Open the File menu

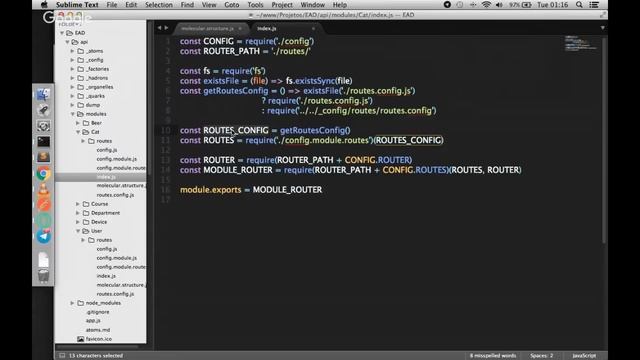[x=111, y=5]
